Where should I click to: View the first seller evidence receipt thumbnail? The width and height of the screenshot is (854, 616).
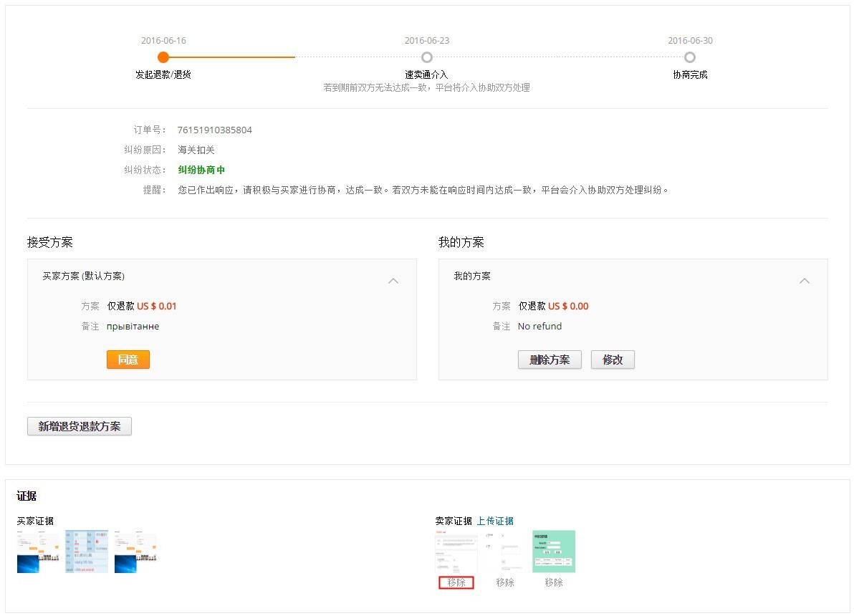[456, 551]
